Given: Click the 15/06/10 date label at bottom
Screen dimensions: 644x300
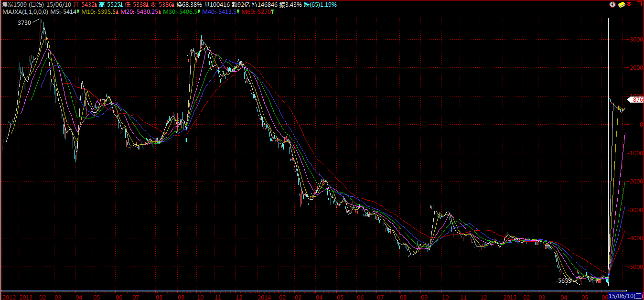Looking at the screenshot, I should [x=626, y=296].
